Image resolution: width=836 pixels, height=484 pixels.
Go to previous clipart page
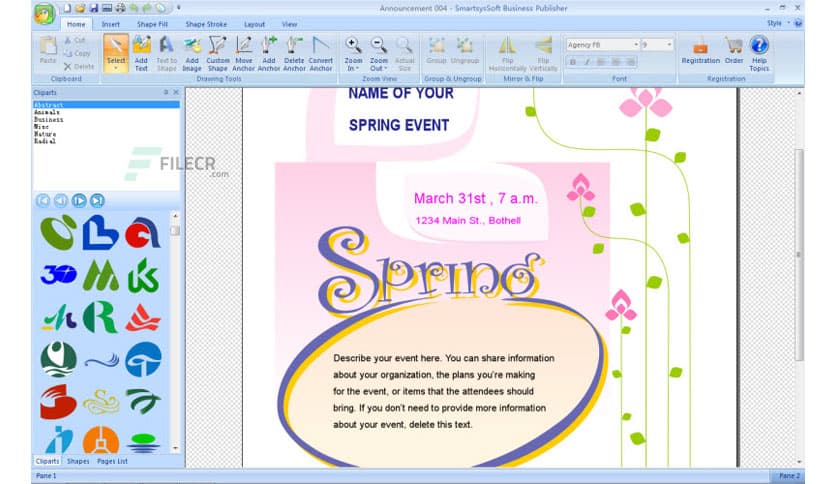coord(61,200)
